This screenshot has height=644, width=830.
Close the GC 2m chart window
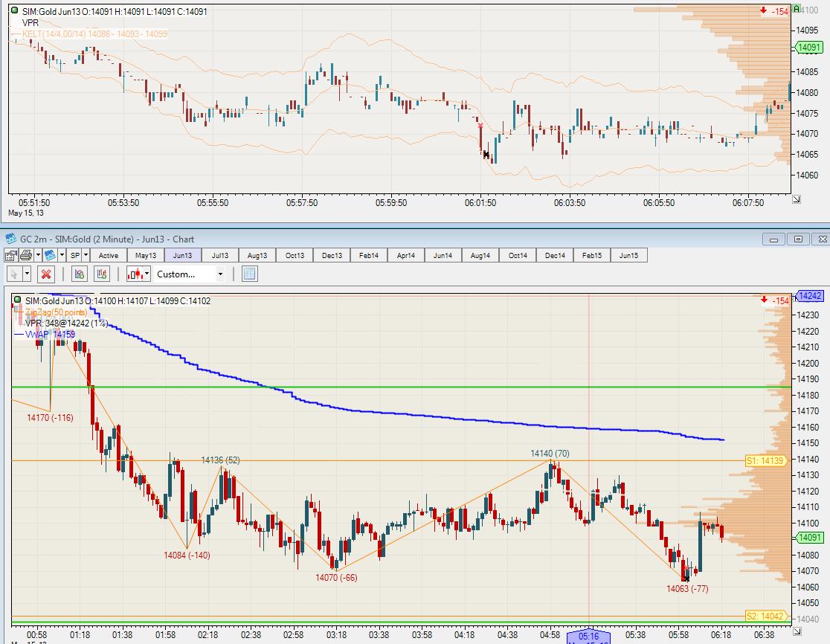[822, 239]
